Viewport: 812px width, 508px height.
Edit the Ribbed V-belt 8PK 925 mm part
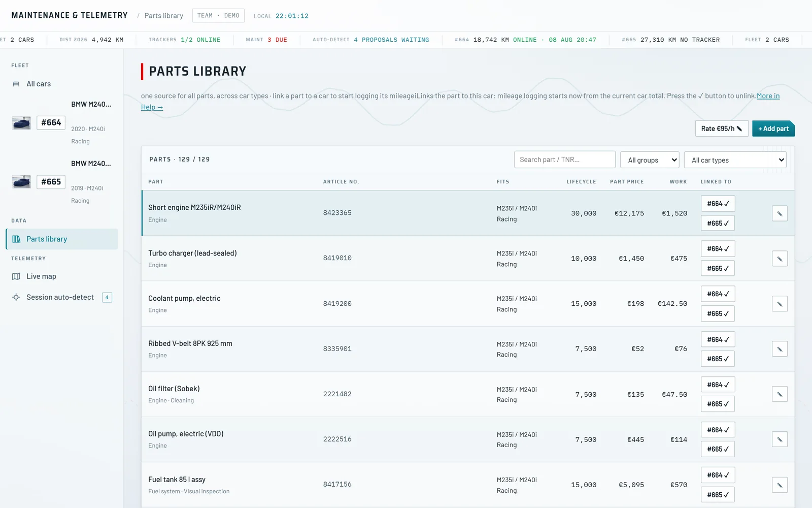[x=780, y=349]
